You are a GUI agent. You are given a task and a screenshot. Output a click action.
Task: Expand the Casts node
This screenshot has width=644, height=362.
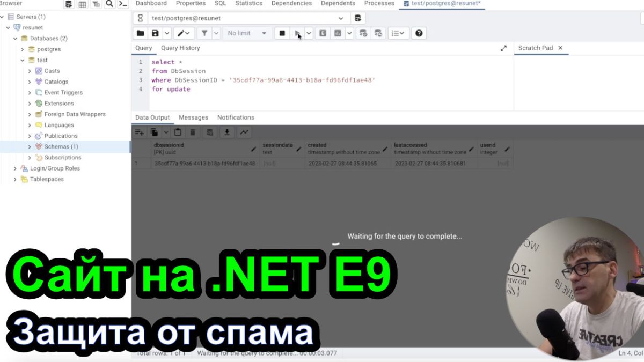click(30, 71)
